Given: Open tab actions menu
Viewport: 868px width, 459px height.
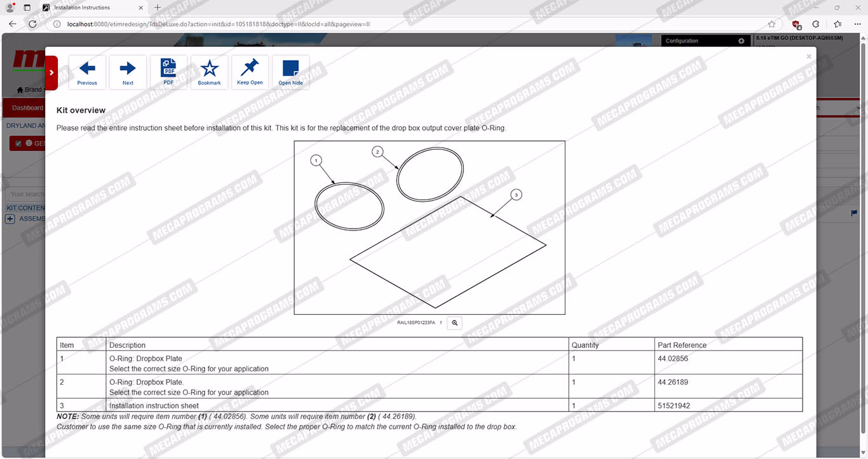Looking at the screenshot, I should click(27, 8).
